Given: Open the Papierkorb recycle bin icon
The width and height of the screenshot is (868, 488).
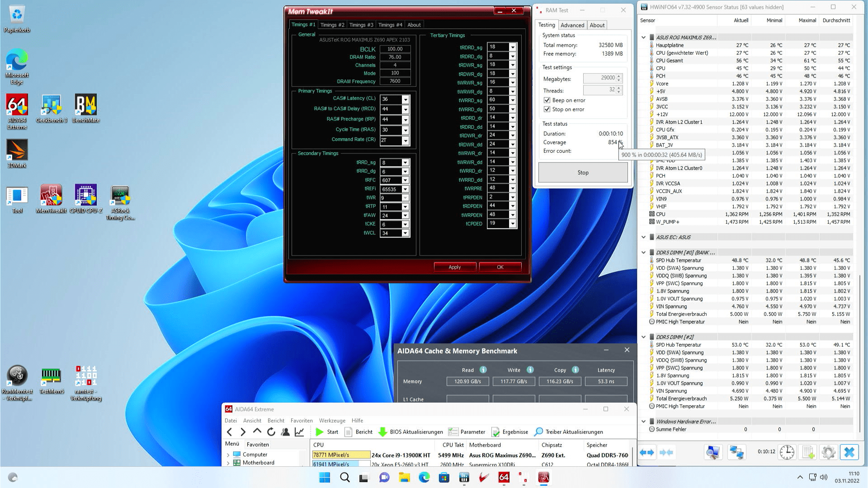Looking at the screenshot, I should (x=17, y=18).
